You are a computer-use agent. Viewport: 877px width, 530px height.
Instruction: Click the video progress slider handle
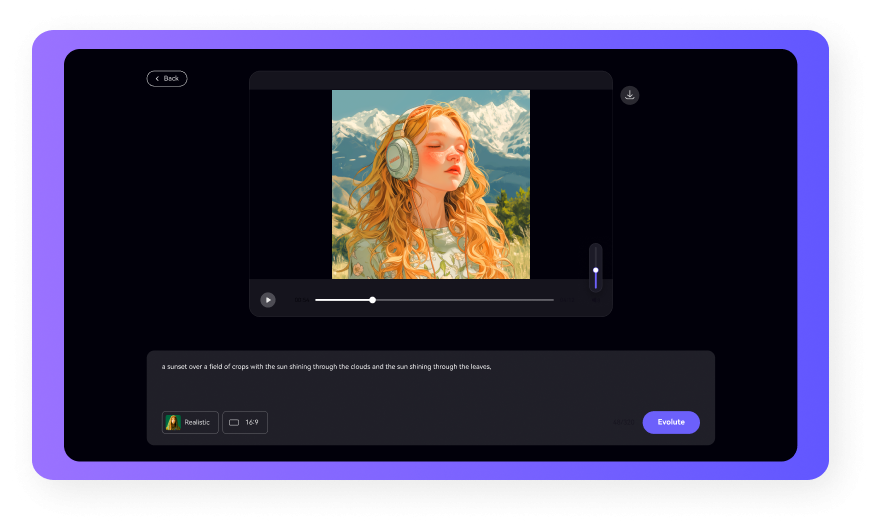pyautogui.click(x=372, y=300)
